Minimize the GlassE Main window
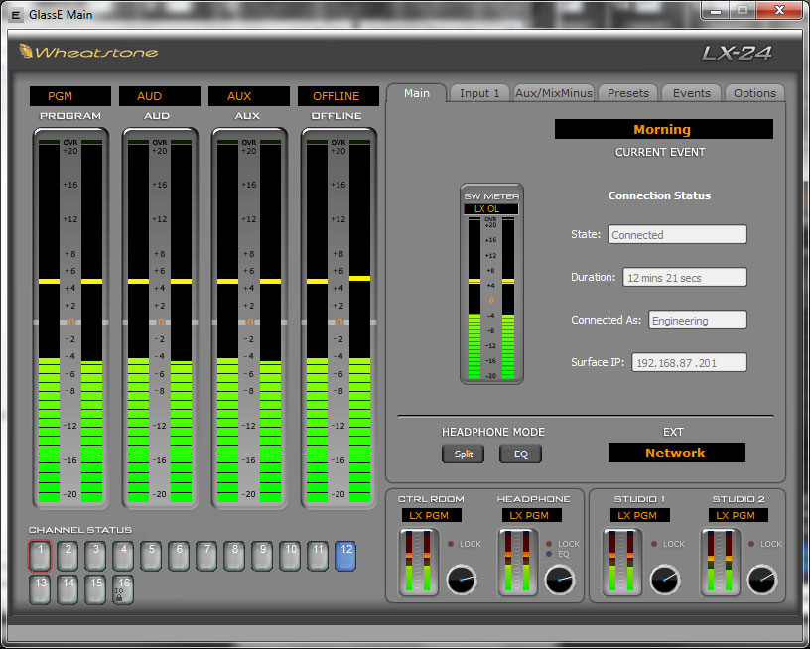This screenshot has height=649, width=812. (716, 11)
